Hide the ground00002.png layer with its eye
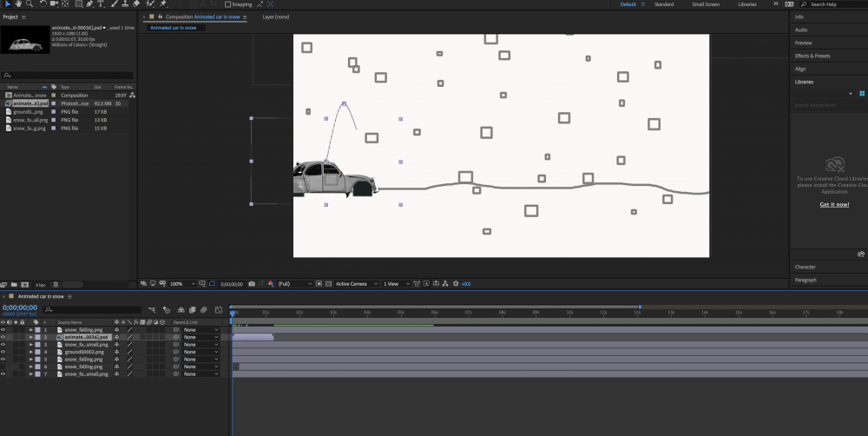 [3, 352]
